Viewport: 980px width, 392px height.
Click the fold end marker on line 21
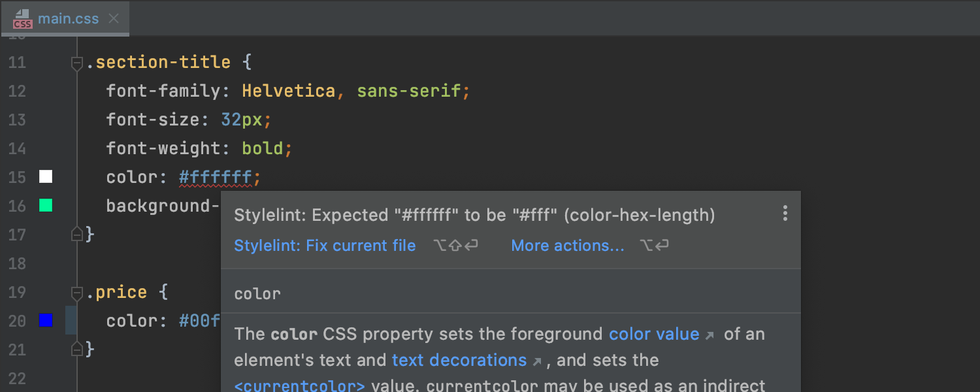[x=77, y=349]
